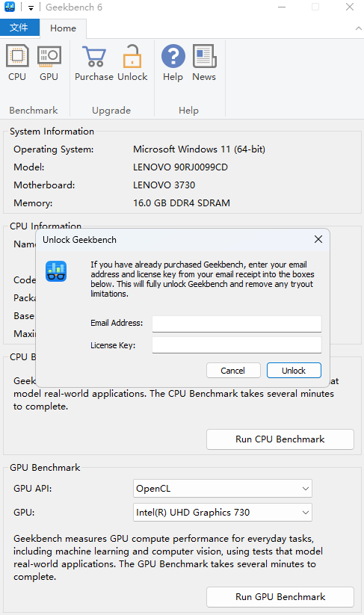Screen dimensions: 364x615
Task: Click the 'Memory:' label
Action: pos(33,203)
